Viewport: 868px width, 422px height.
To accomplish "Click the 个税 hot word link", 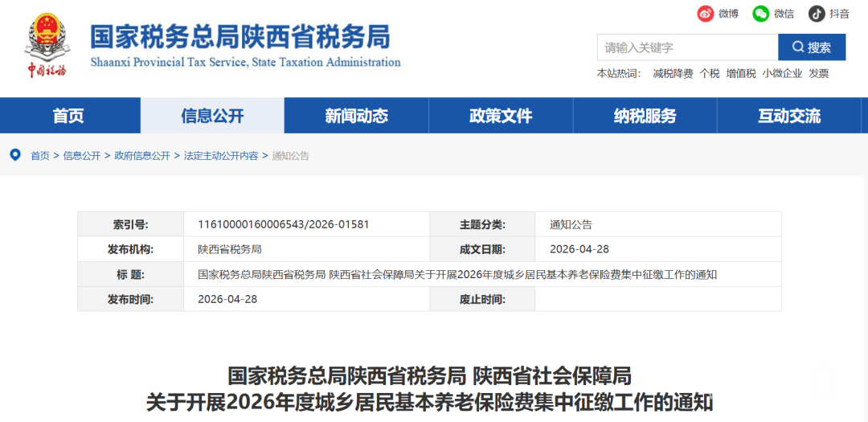I will [x=709, y=73].
